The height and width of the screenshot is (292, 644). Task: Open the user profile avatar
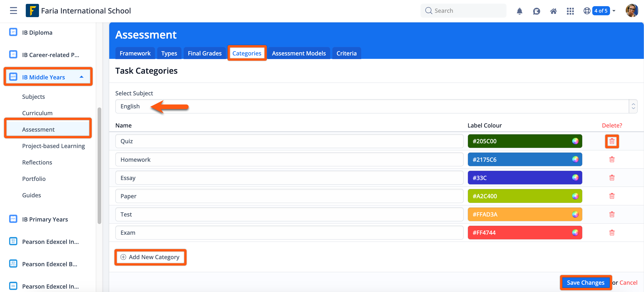pyautogui.click(x=632, y=10)
